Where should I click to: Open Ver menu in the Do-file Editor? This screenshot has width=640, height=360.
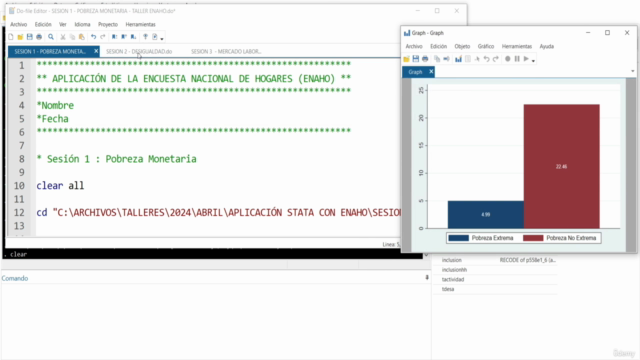[62, 24]
